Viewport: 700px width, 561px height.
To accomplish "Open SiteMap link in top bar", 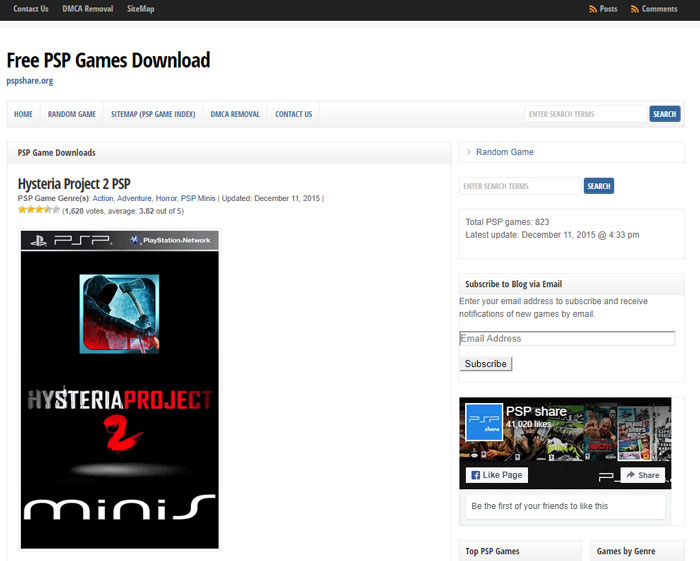I will [x=141, y=9].
